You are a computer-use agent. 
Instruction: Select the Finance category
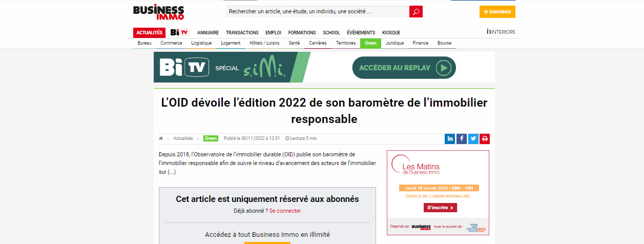click(421, 43)
